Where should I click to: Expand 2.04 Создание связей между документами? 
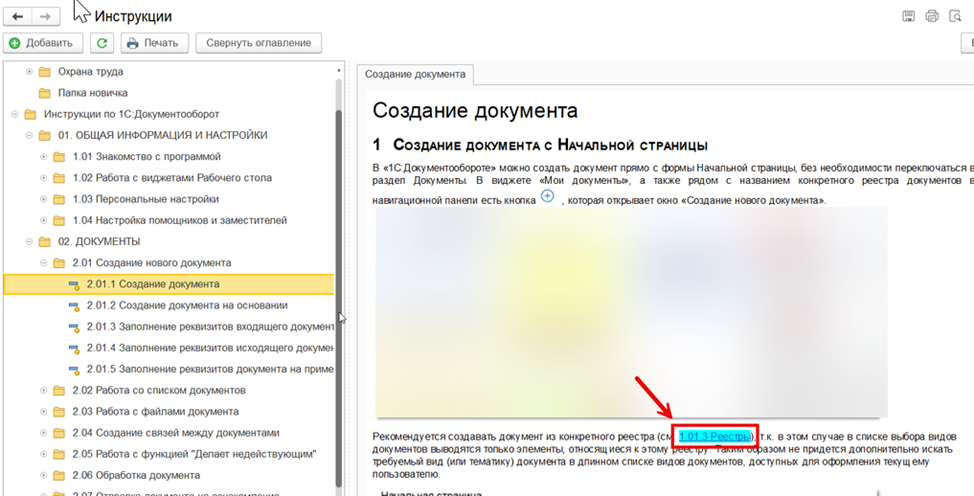coord(43,433)
